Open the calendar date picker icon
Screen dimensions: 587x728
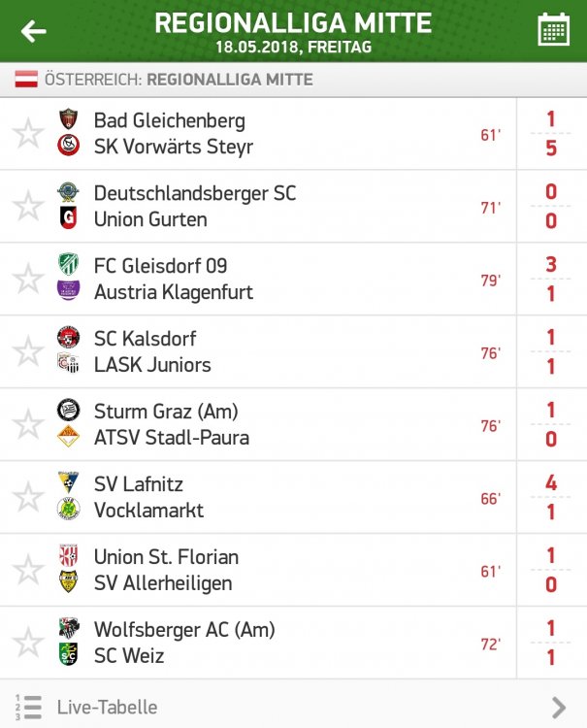[x=554, y=30]
